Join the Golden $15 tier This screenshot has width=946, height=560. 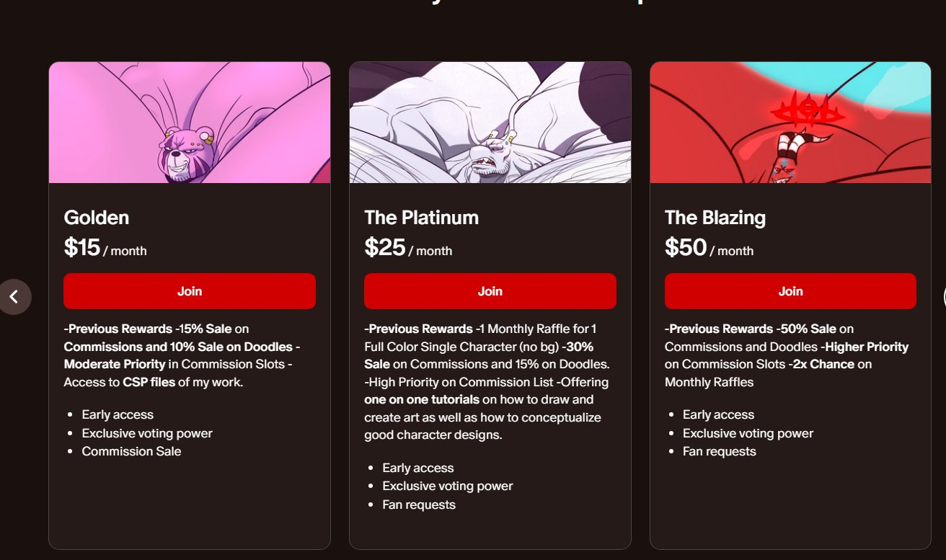click(190, 291)
